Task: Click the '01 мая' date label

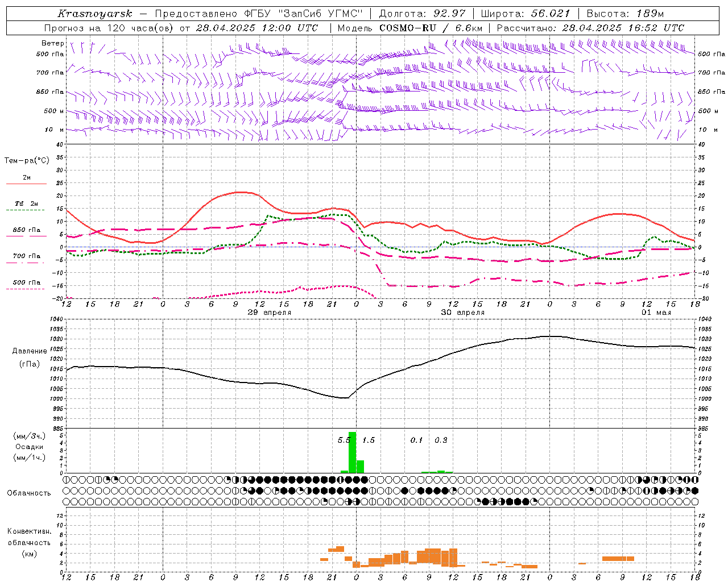Action: pos(656,313)
